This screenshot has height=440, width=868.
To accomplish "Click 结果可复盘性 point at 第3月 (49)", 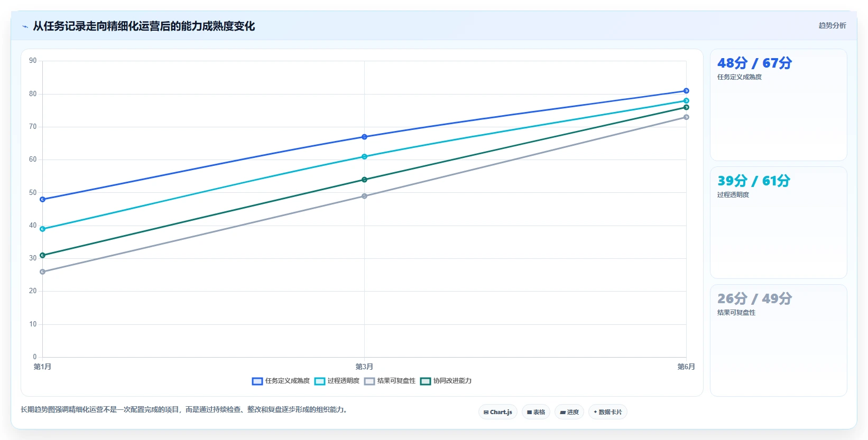I will click(x=364, y=196).
